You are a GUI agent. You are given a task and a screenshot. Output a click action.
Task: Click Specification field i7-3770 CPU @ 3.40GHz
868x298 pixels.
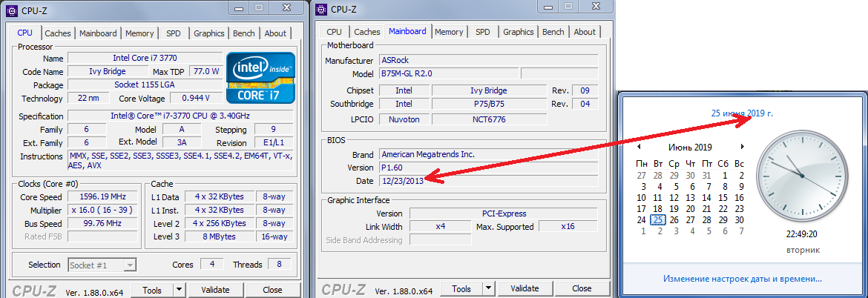tap(180, 116)
